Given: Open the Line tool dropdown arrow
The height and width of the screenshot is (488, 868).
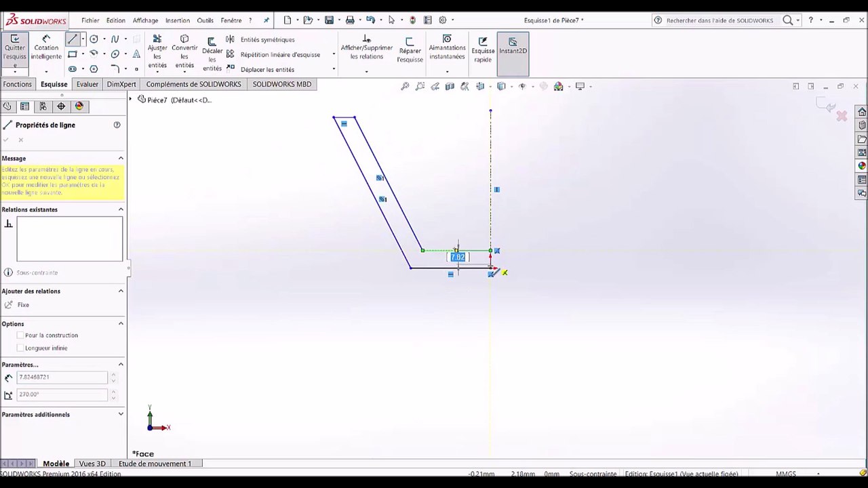Looking at the screenshot, I should (83, 39).
